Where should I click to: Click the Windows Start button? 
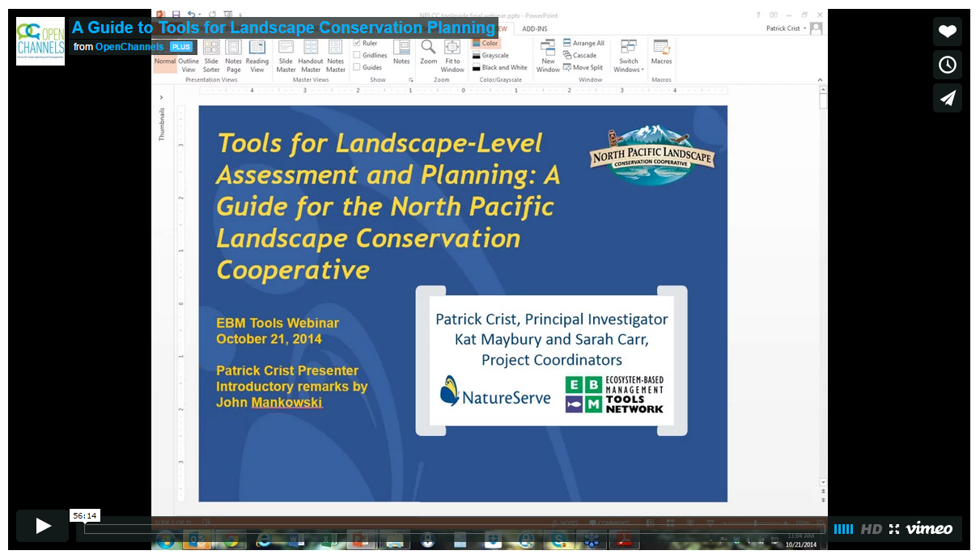coord(166,540)
